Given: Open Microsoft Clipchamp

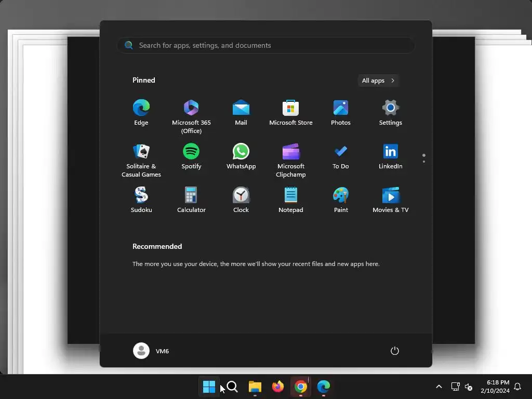Looking at the screenshot, I should 291,160.
